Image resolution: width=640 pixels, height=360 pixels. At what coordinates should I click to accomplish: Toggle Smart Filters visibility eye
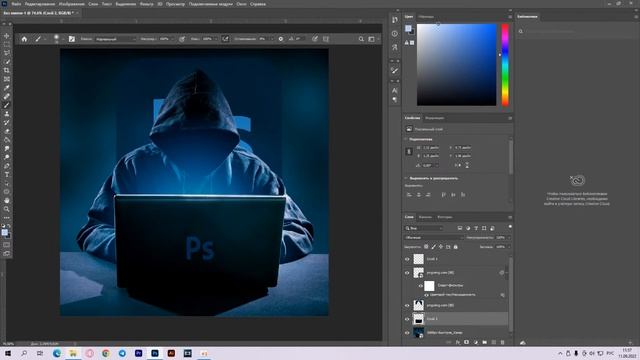(420, 286)
